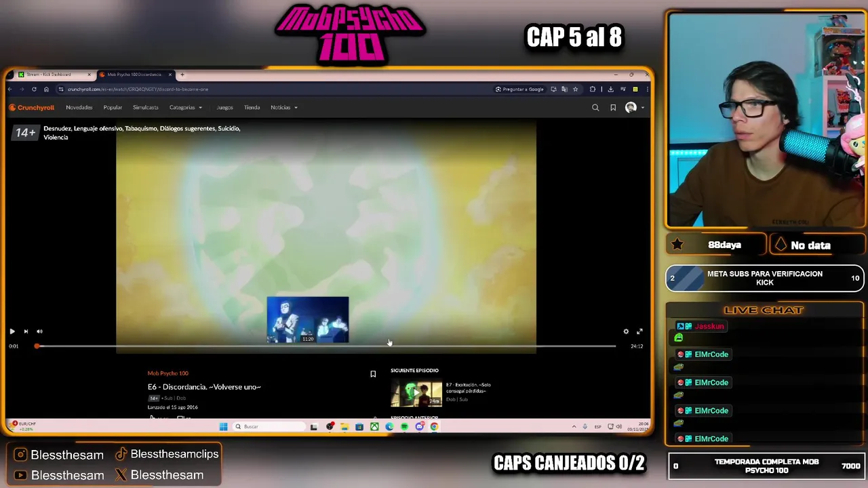The width and height of the screenshot is (868, 488).
Task: Click the 14+ rating badge
Action: click(26, 133)
